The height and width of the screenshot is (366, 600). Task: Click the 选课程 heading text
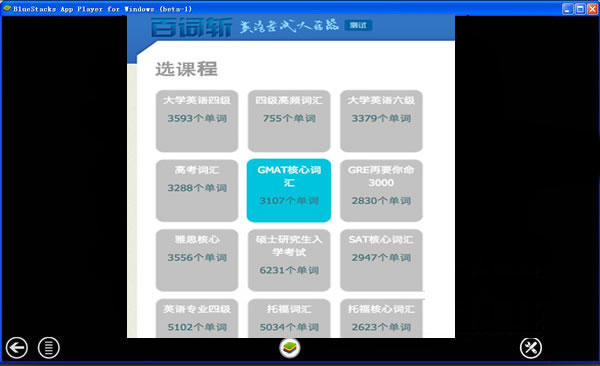click(186, 69)
